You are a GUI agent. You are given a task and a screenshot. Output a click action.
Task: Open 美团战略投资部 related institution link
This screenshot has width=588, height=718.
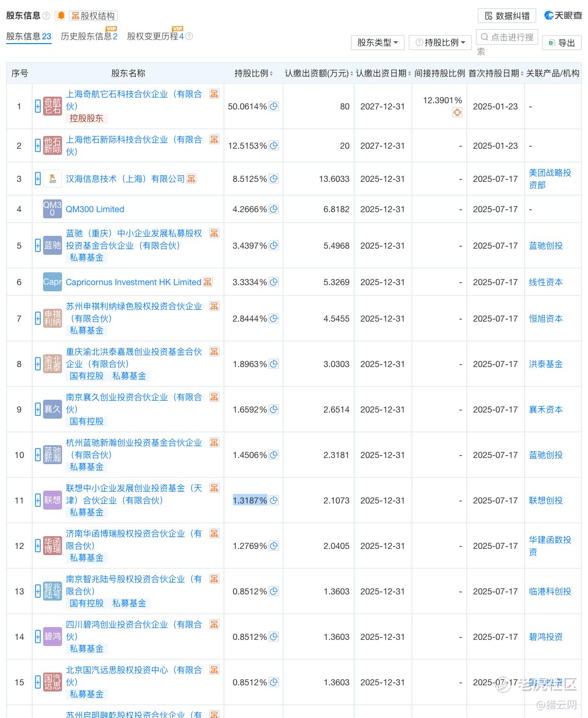(x=550, y=179)
